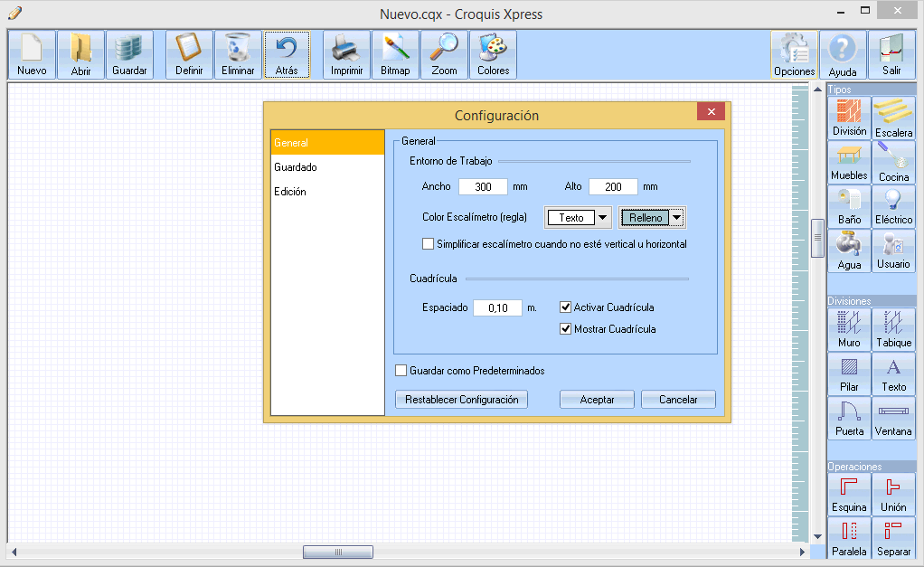The height and width of the screenshot is (567, 924).
Task: Open a file with Abrir icon
Action: (80, 55)
